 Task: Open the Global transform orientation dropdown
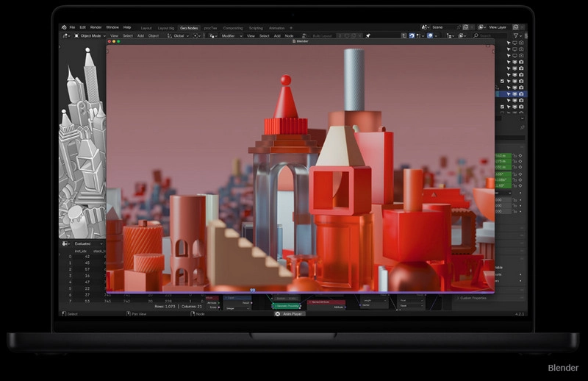(177, 35)
